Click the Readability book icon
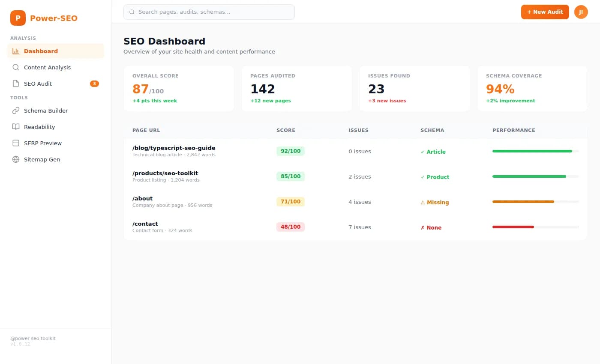600x364 pixels. pos(16,127)
